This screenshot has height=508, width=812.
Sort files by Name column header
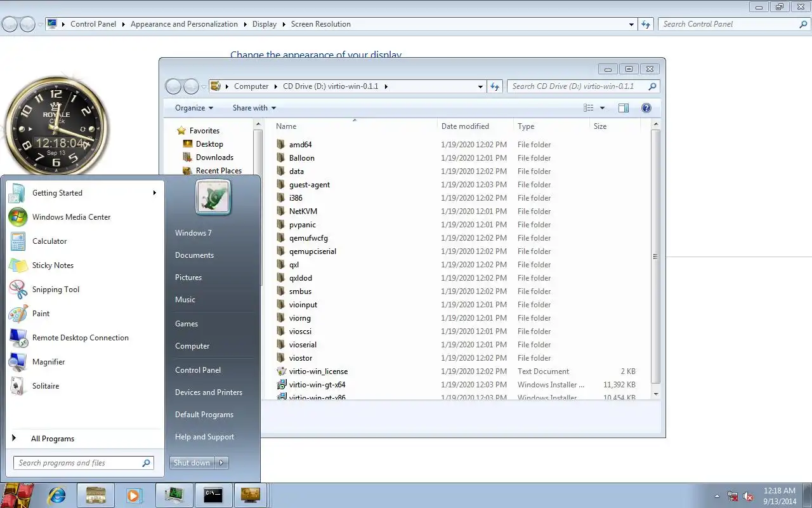[x=354, y=126]
